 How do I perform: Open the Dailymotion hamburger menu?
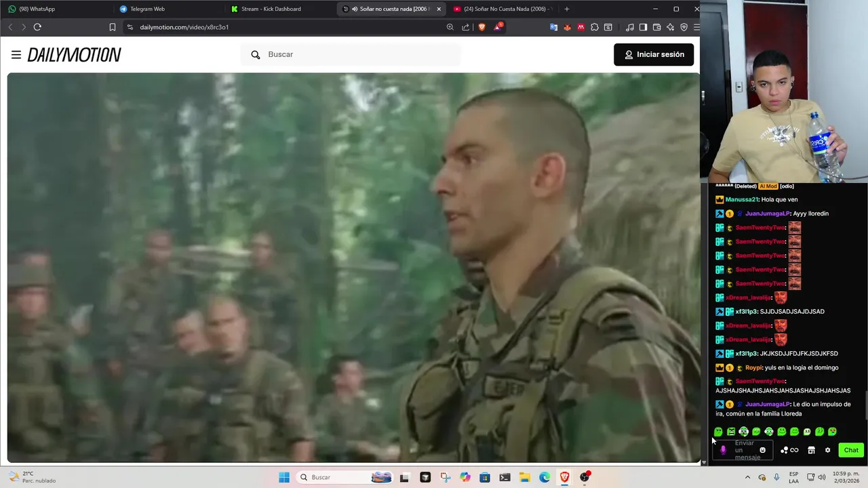click(16, 55)
